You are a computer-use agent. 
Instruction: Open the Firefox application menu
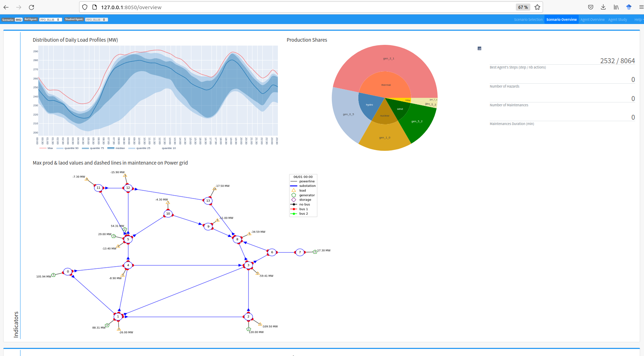click(641, 7)
